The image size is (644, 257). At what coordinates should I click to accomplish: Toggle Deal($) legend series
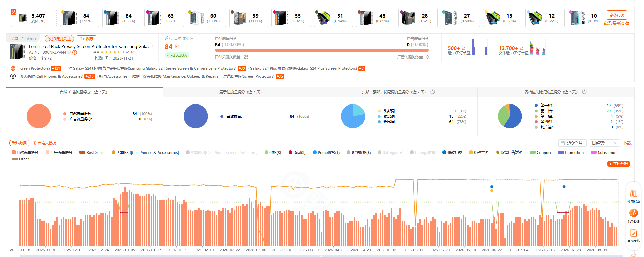pyautogui.click(x=297, y=153)
